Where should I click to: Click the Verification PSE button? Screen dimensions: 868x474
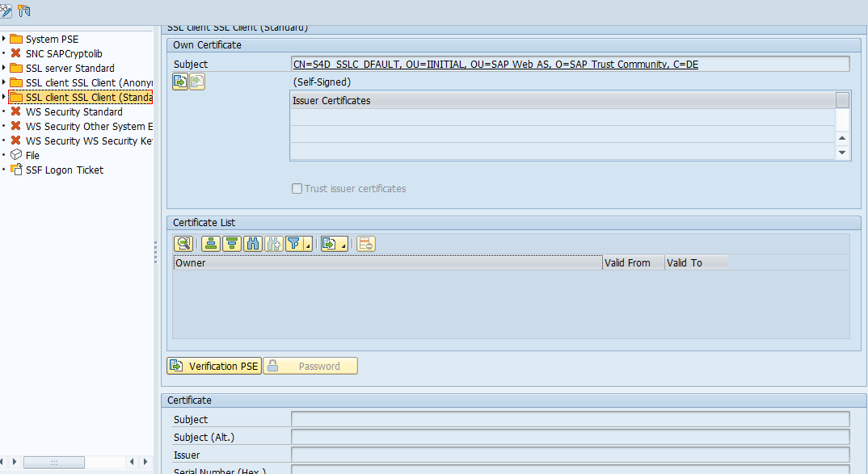click(213, 365)
